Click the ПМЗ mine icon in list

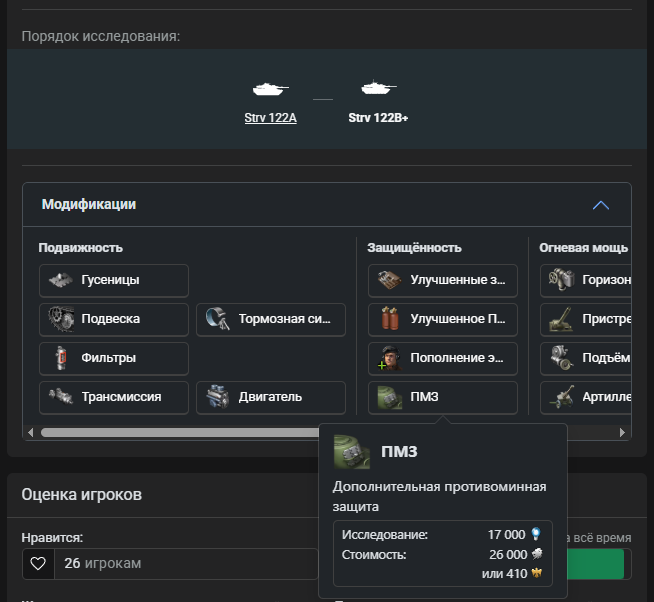click(x=390, y=397)
